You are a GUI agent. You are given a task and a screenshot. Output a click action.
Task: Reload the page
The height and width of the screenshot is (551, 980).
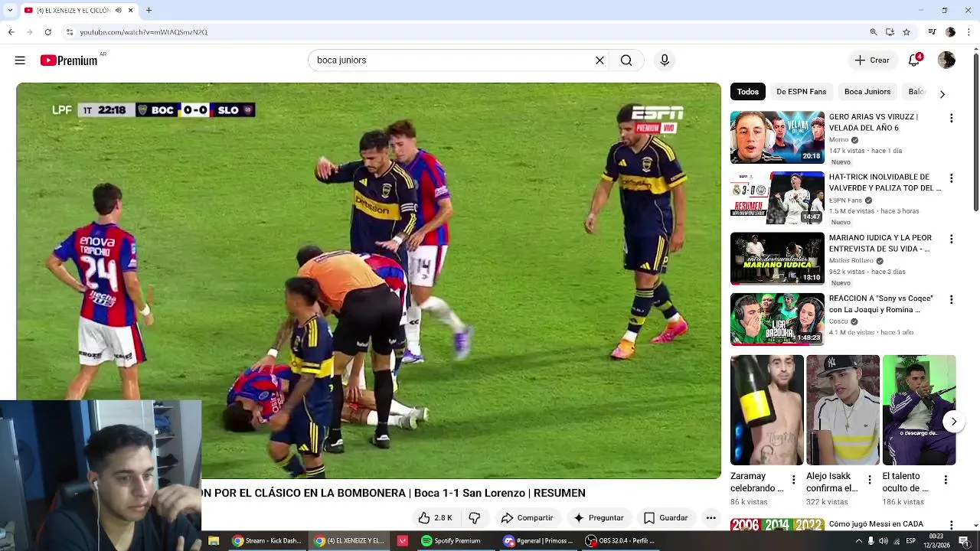(47, 32)
